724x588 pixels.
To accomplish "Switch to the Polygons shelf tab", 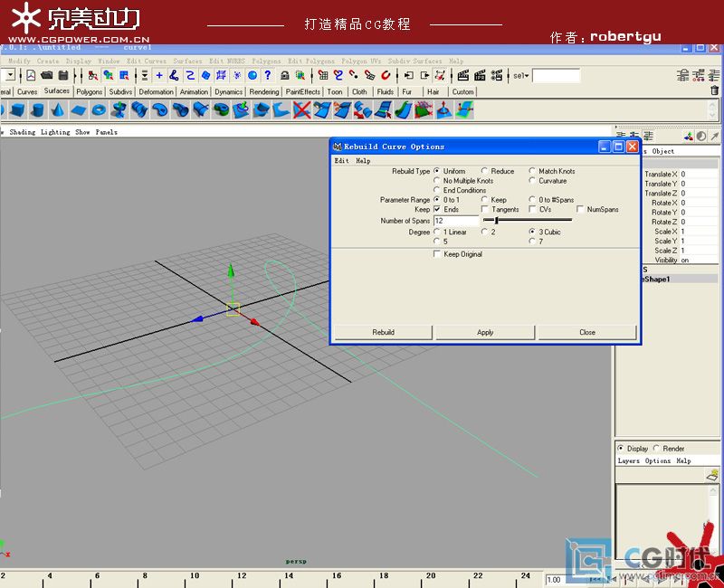I will point(90,92).
